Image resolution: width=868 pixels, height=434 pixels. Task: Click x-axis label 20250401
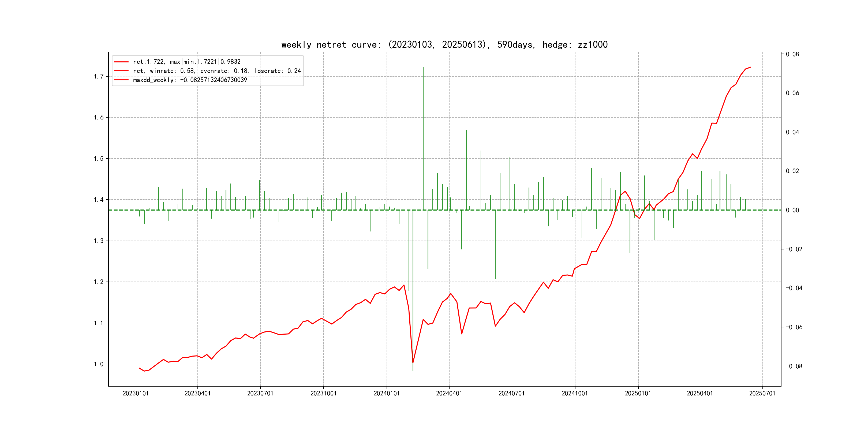[x=699, y=393]
